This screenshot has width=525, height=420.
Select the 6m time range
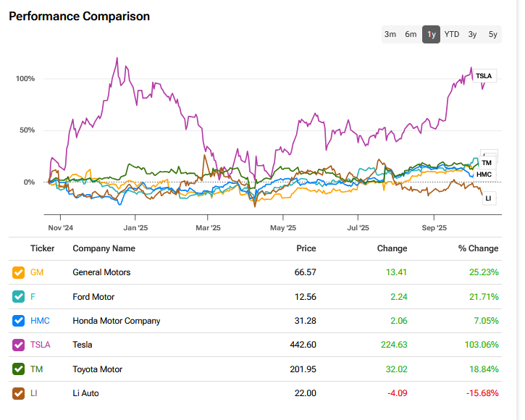pos(411,35)
